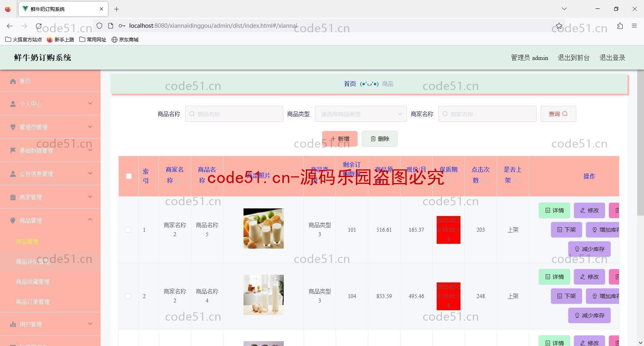Sort by the 商家名称 column sort arrows

click(x=178, y=181)
